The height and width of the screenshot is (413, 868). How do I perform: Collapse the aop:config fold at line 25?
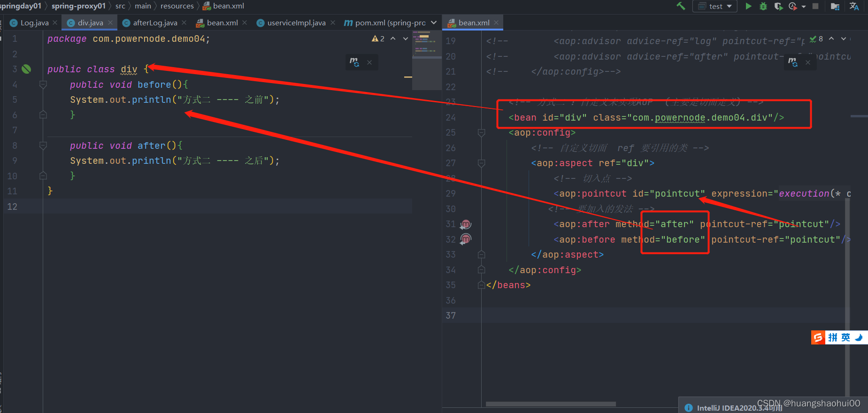click(481, 133)
